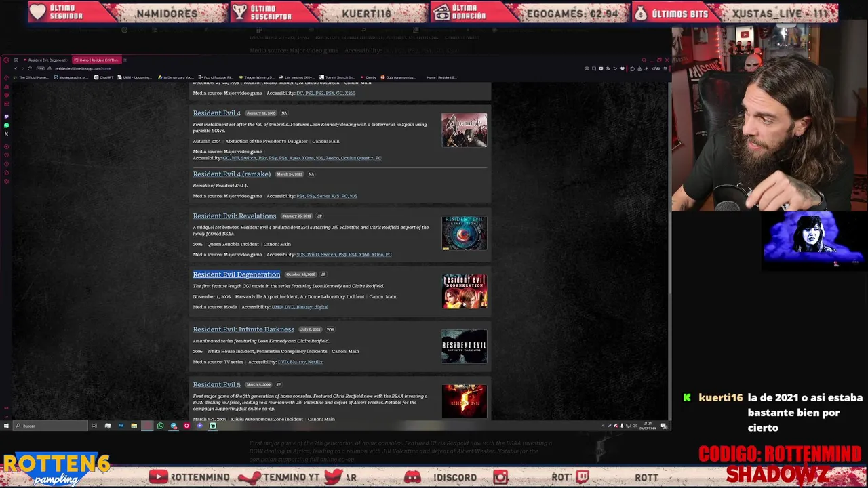Open the ChatGPT bookmark

point(104,77)
